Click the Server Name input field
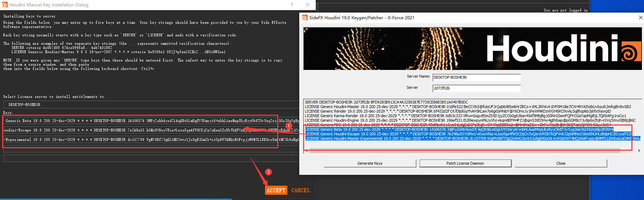The width and height of the screenshot is (644, 200). click(476, 77)
